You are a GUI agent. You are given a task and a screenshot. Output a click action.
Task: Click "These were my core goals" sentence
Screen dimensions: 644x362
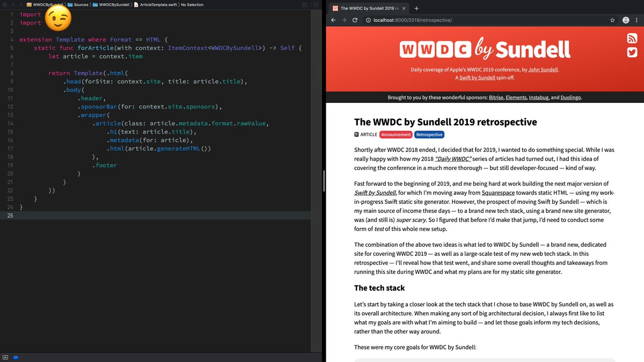tap(415, 347)
